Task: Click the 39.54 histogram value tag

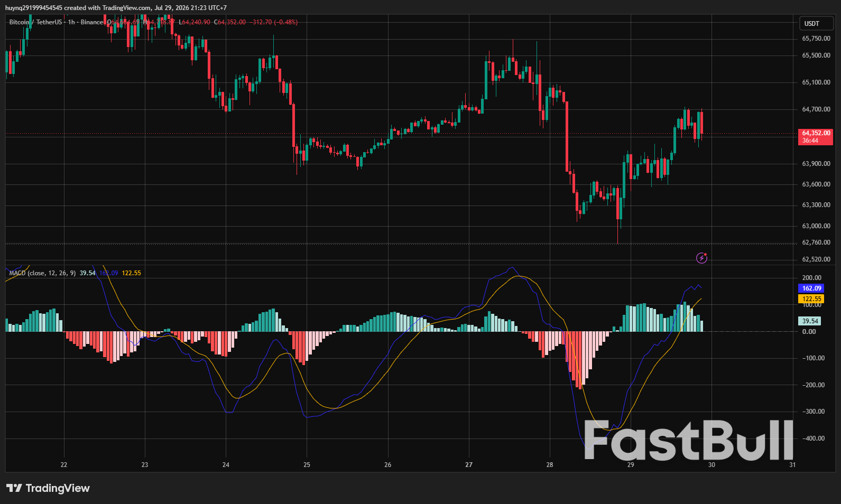Action: click(x=809, y=321)
